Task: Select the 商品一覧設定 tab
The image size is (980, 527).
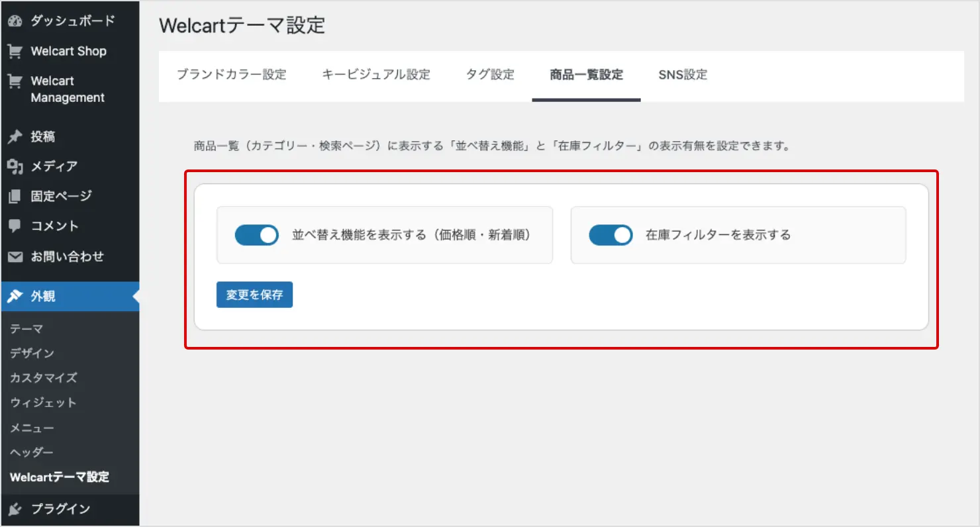Action: [x=587, y=75]
